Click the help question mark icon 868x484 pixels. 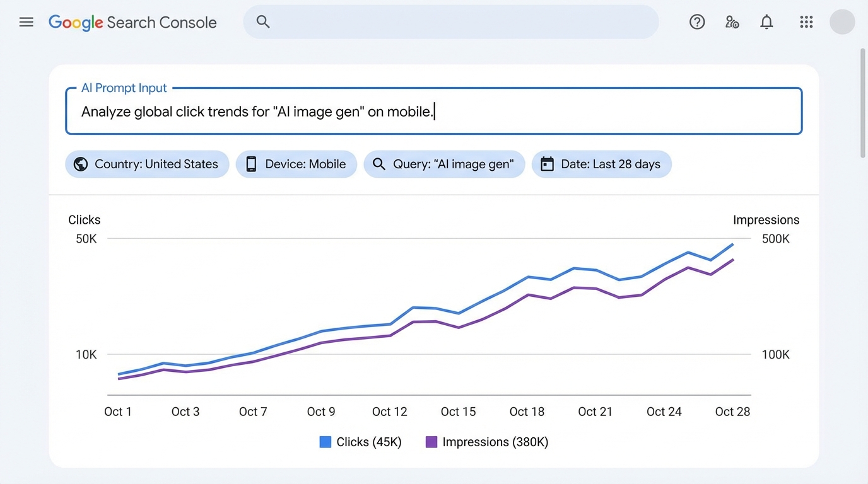697,21
